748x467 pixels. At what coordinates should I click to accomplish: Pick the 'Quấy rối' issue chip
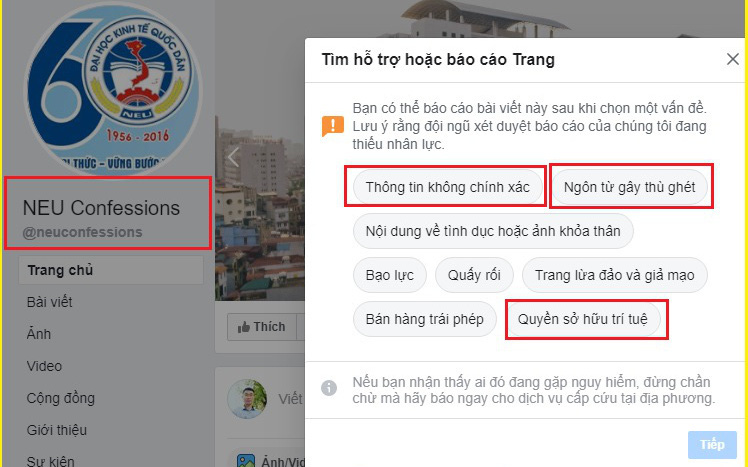tap(474, 275)
